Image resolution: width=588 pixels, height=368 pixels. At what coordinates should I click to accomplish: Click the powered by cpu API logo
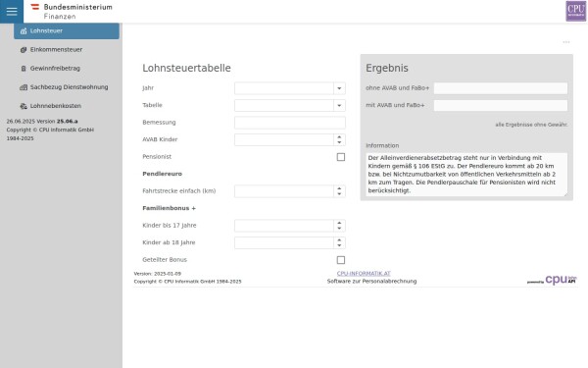(x=552, y=280)
